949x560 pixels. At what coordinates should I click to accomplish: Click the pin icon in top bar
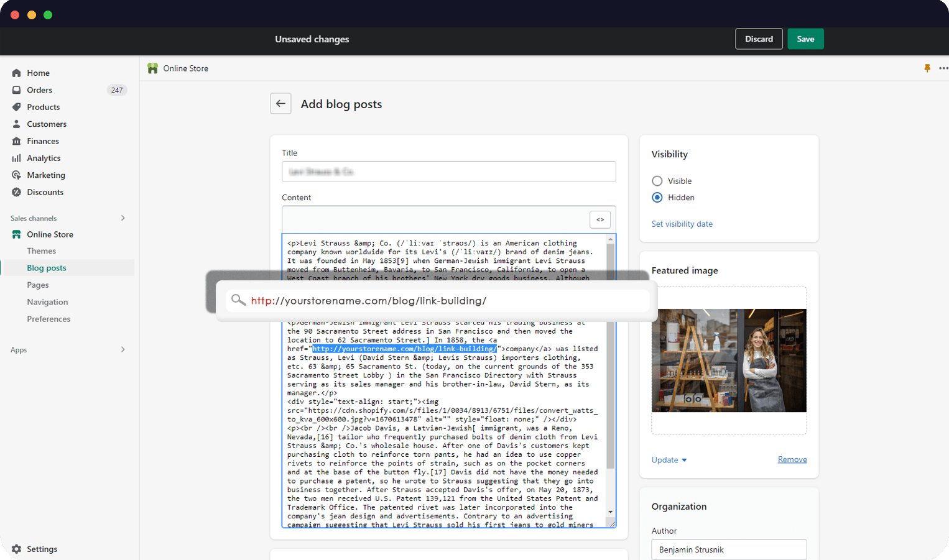(927, 68)
